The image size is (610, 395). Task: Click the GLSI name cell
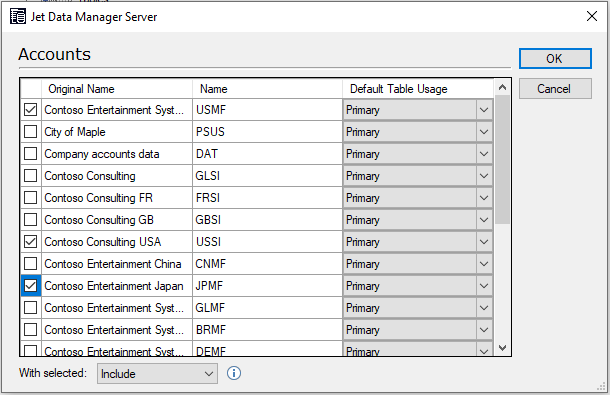point(267,176)
